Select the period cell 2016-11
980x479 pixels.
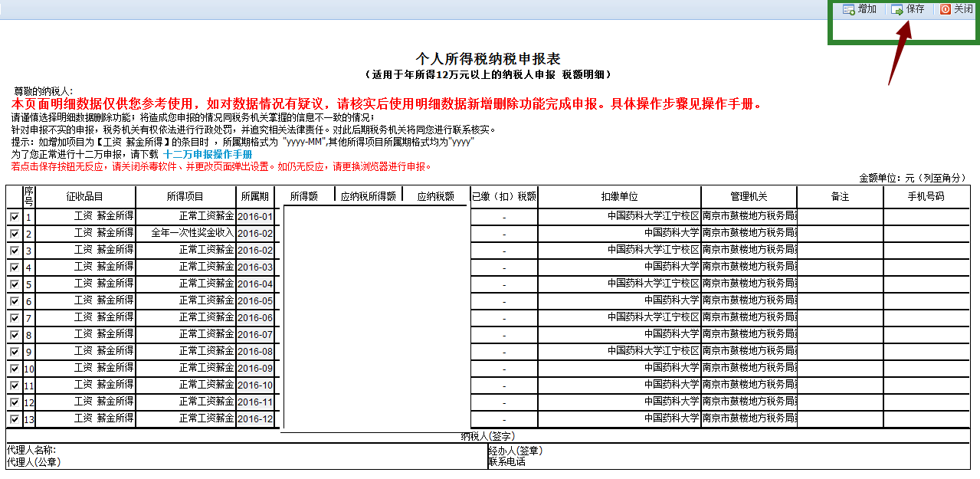(255, 402)
